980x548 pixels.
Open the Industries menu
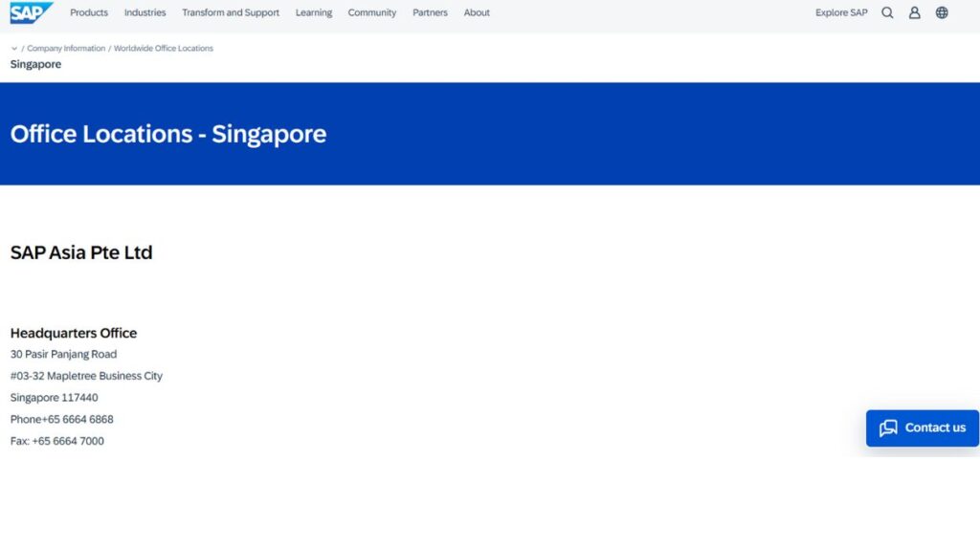point(145,12)
